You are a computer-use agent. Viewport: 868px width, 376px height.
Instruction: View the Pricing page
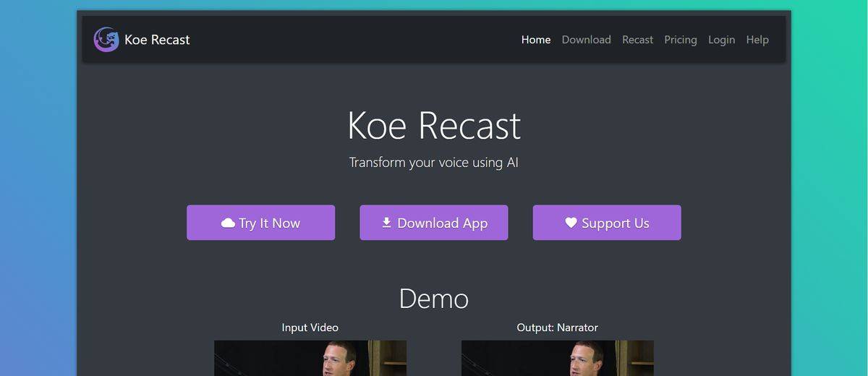(681, 40)
